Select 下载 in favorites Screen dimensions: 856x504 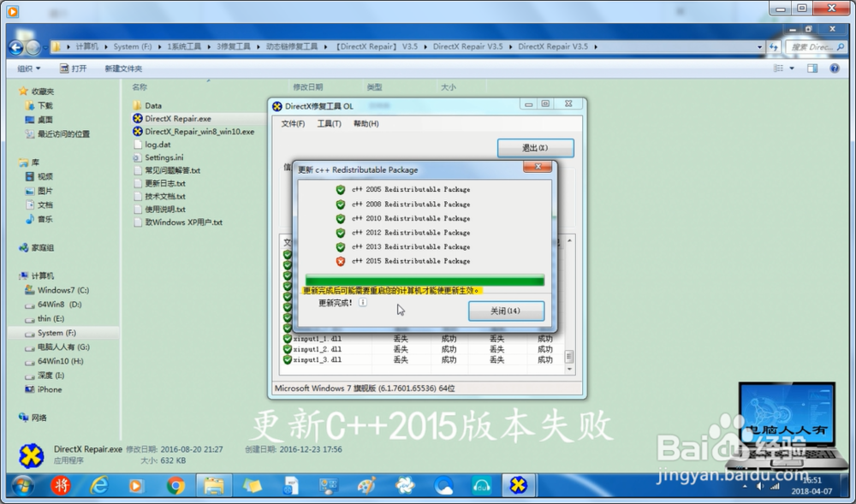(x=39, y=106)
